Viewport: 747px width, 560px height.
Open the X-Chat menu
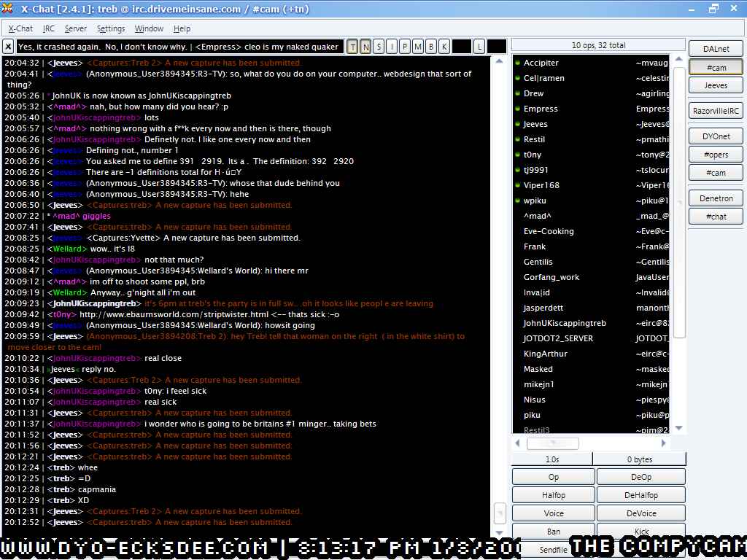click(20, 28)
